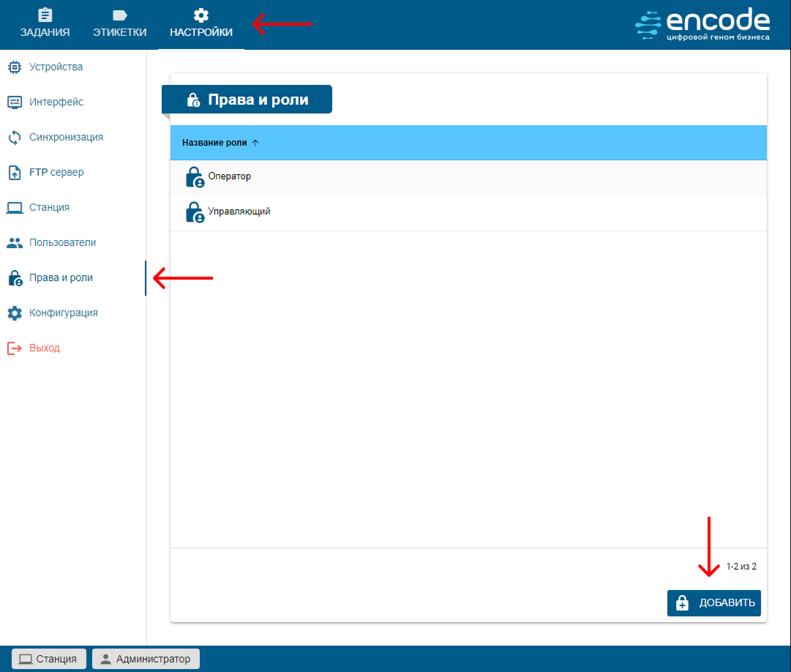Click the Станция button in bottom bar
Viewport: 791px width, 672px height.
pos(49,659)
